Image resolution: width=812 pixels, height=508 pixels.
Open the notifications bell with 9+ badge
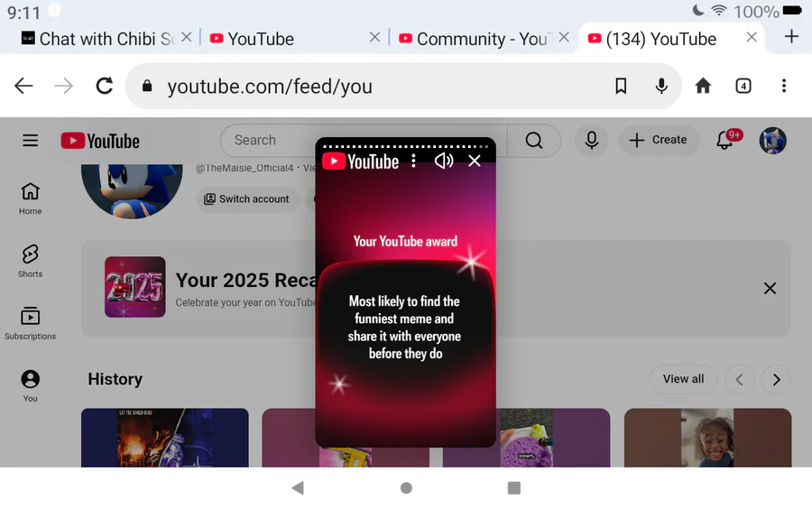coord(727,140)
